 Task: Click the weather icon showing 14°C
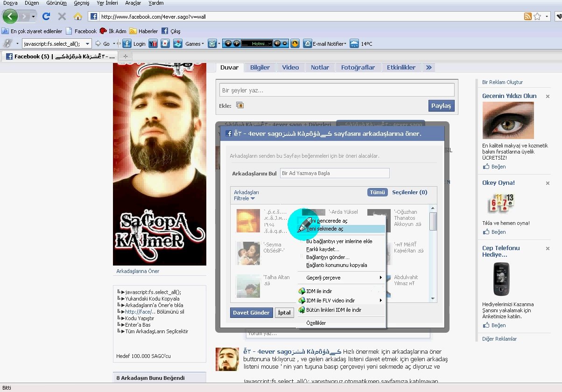[x=354, y=43]
